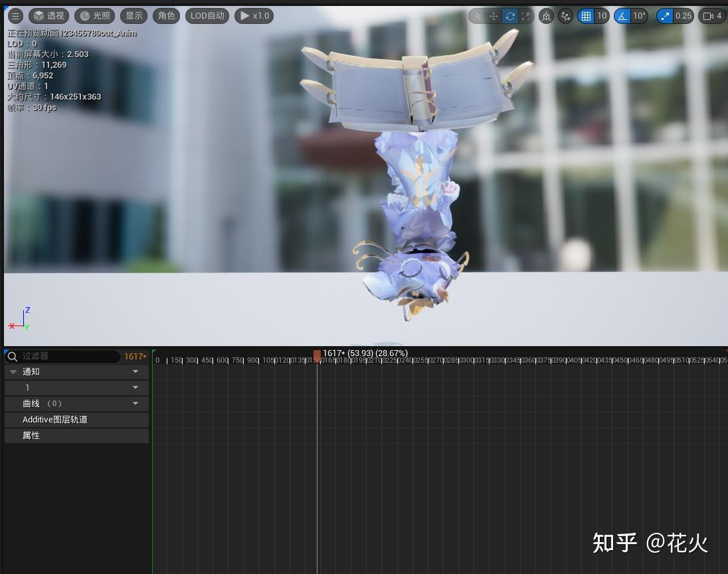Click timeline ruler at frame 750
The image size is (728, 574).
pos(238,360)
